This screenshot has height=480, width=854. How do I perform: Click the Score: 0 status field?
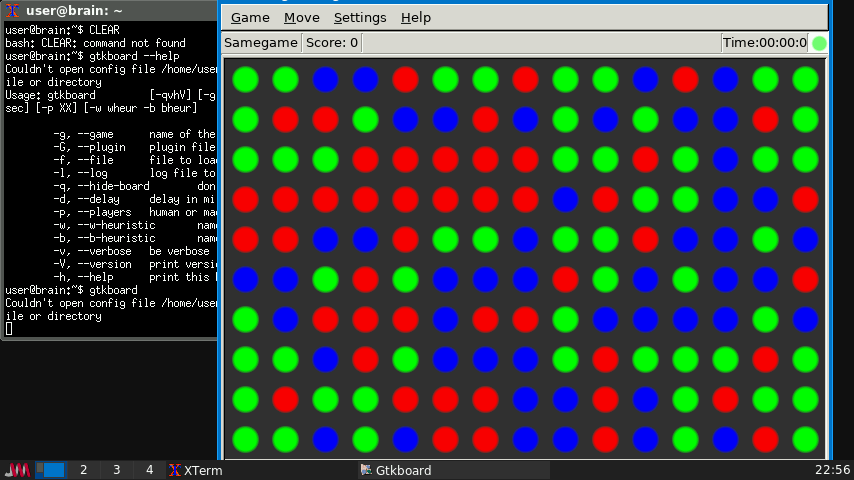[332, 43]
